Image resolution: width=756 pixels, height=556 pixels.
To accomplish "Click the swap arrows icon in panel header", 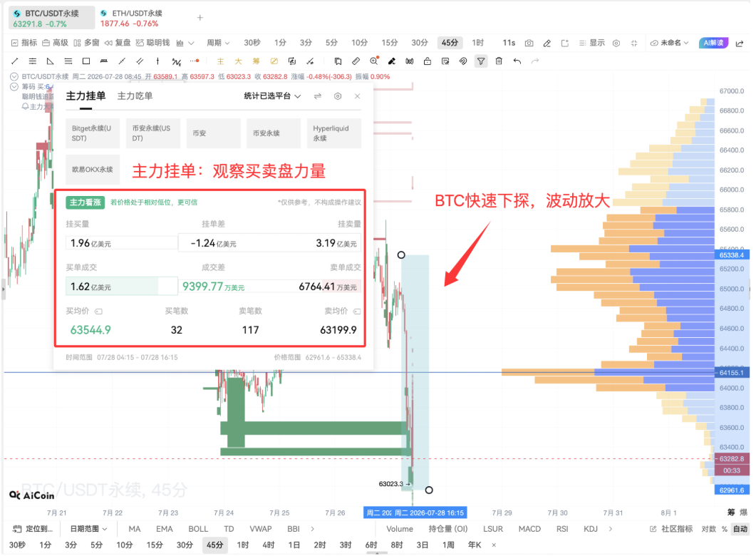I will [318, 96].
